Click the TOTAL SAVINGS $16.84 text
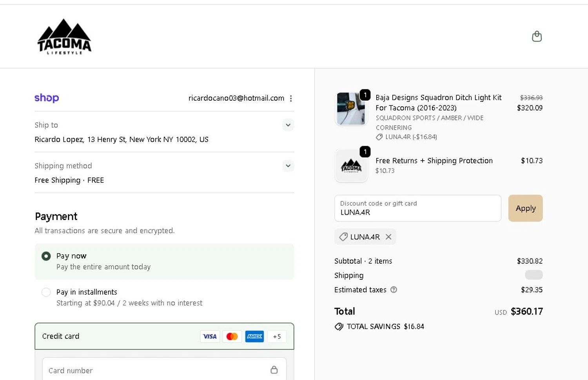 pos(385,327)
